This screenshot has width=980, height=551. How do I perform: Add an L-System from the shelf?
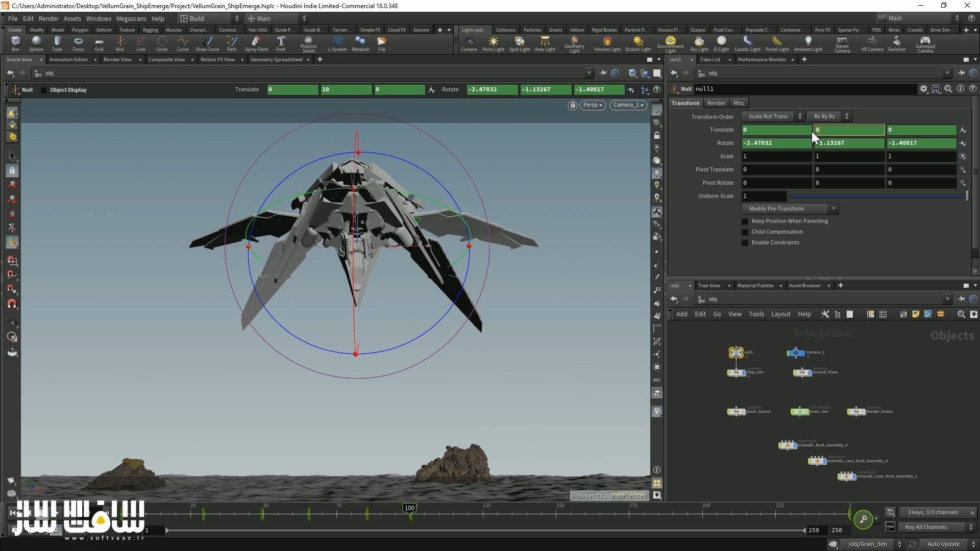click(x=337, y=44)
